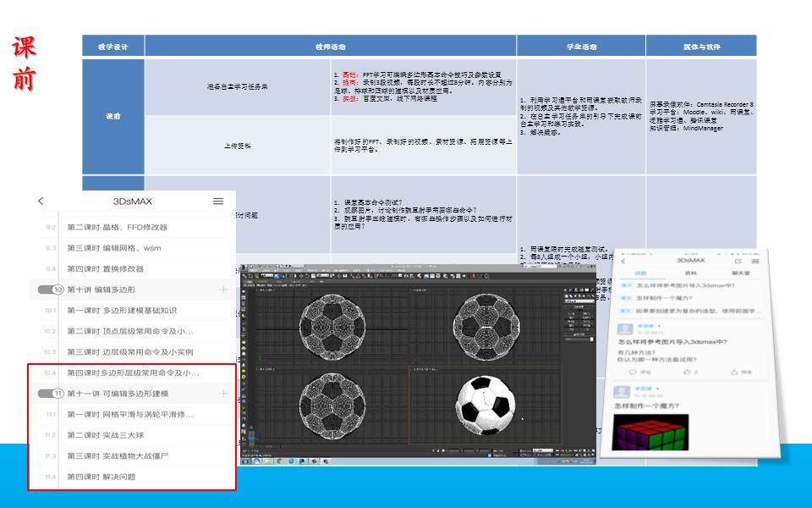This screenshot has width=812, height=508.
Task: Click the Chrome icon in the Windows taskbar
Action: [278, 461]
